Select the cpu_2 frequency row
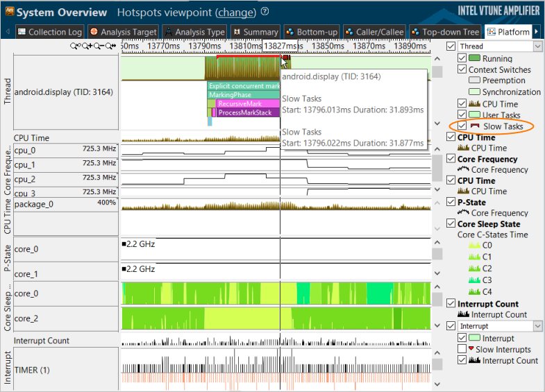Screen dimensions: 545x392 [x=66, y=180]
